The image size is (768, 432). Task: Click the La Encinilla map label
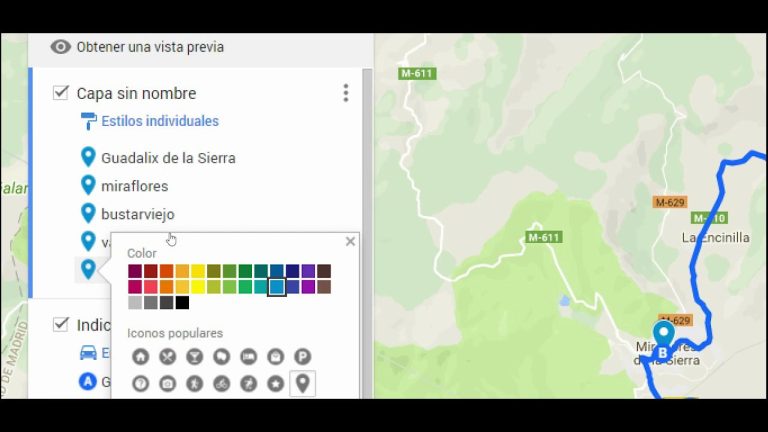point(716,238)
